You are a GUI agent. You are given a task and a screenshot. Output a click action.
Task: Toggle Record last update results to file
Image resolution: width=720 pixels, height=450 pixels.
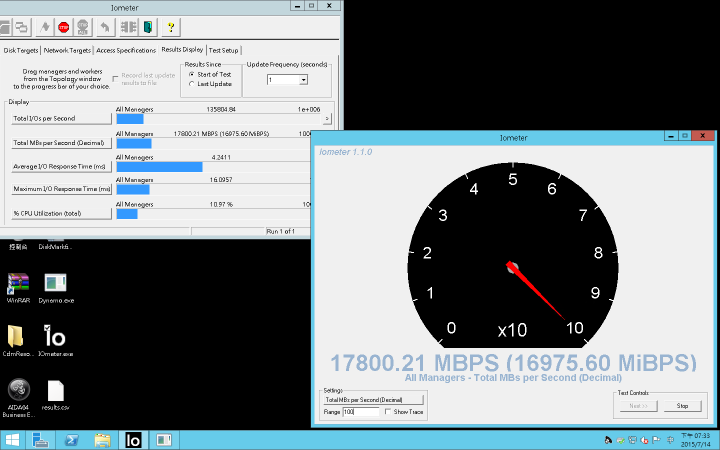point(115,79)
